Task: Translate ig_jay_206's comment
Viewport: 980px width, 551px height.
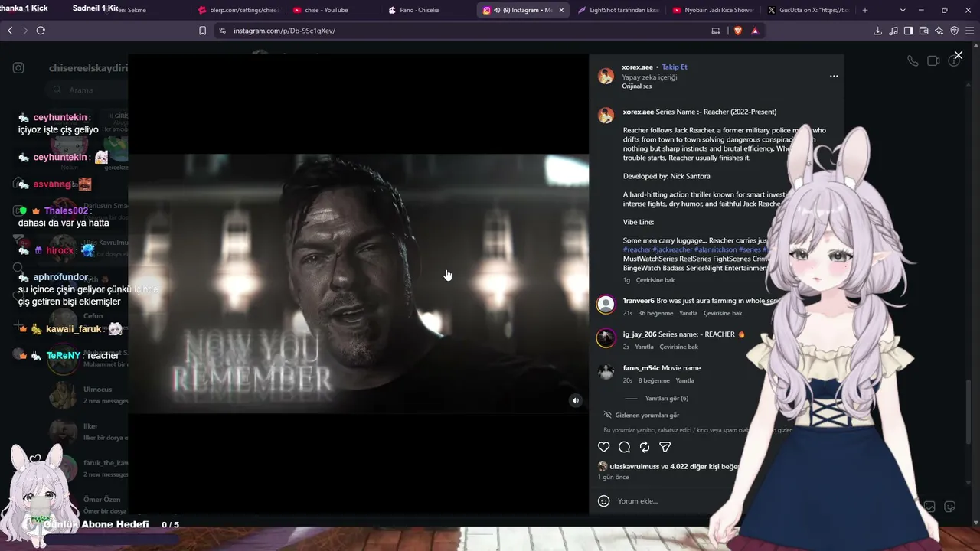Action: click(679, 347)
